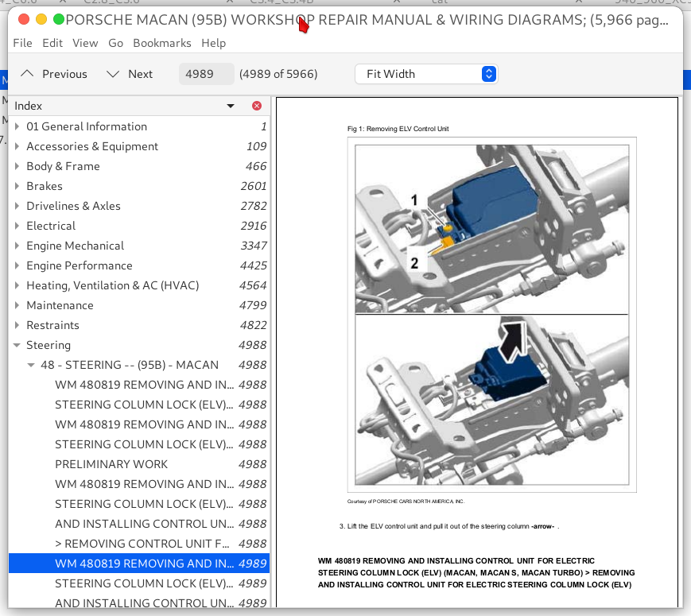Image resolution: width=691 pixels, height=616 pixels.
Task: Open the Go menu
Action: pyautogui.click(x=115, y=43)
